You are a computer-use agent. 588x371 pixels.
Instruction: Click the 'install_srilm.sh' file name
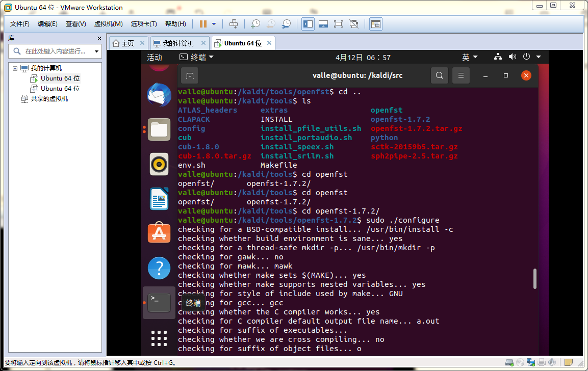coord(297,156)
